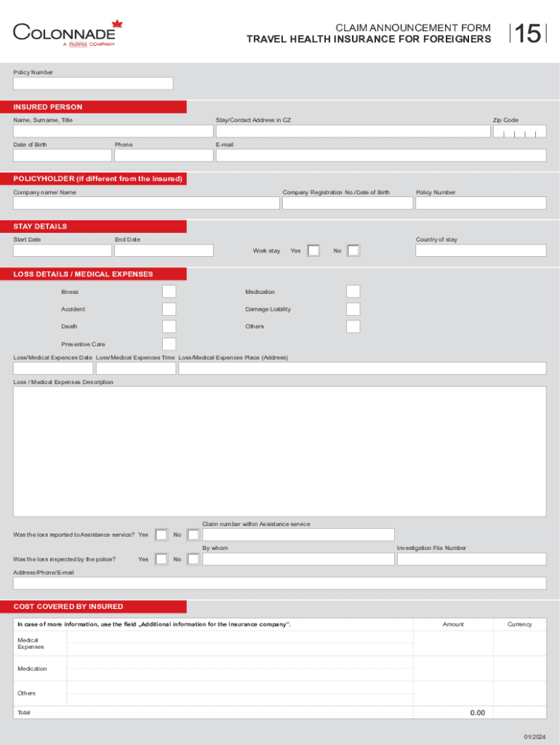560x745 pixels.
Task: Check No for loss inspected by police
Action: click(193, 559)
